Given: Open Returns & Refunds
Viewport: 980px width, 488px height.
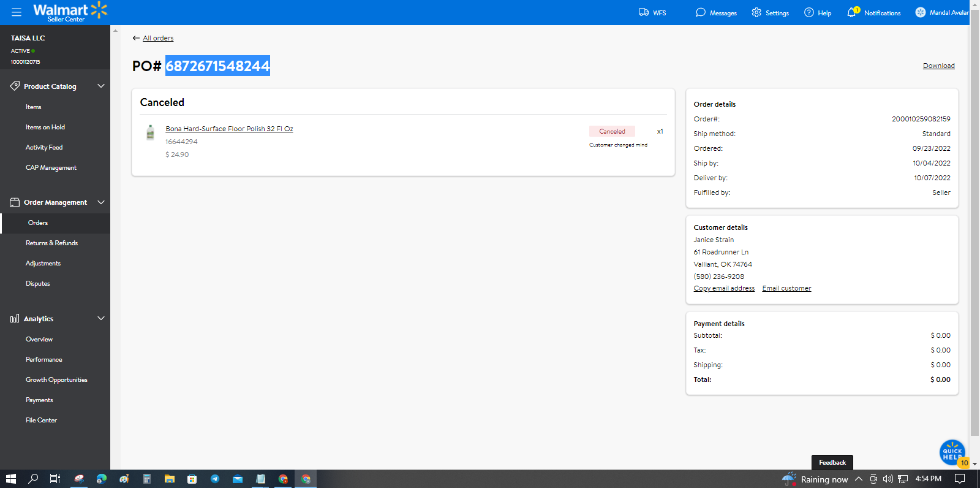Looking at the screenshot, I should tap(51, 243).
